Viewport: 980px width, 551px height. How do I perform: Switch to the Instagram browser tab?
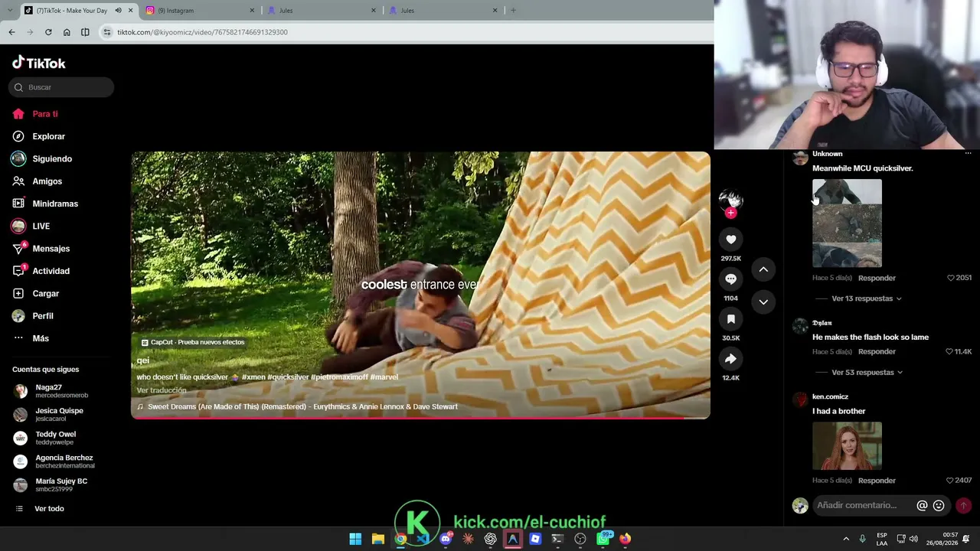tap(200, 11)
